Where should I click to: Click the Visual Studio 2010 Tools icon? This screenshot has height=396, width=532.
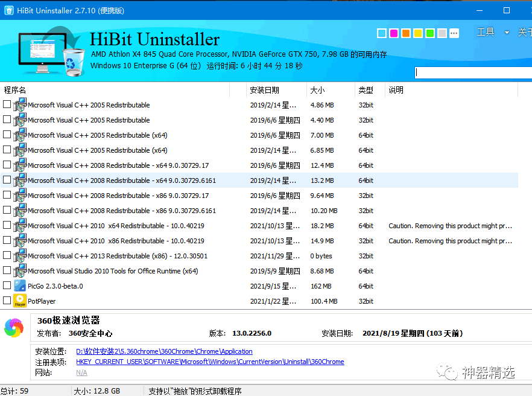[x=20, y=270]
